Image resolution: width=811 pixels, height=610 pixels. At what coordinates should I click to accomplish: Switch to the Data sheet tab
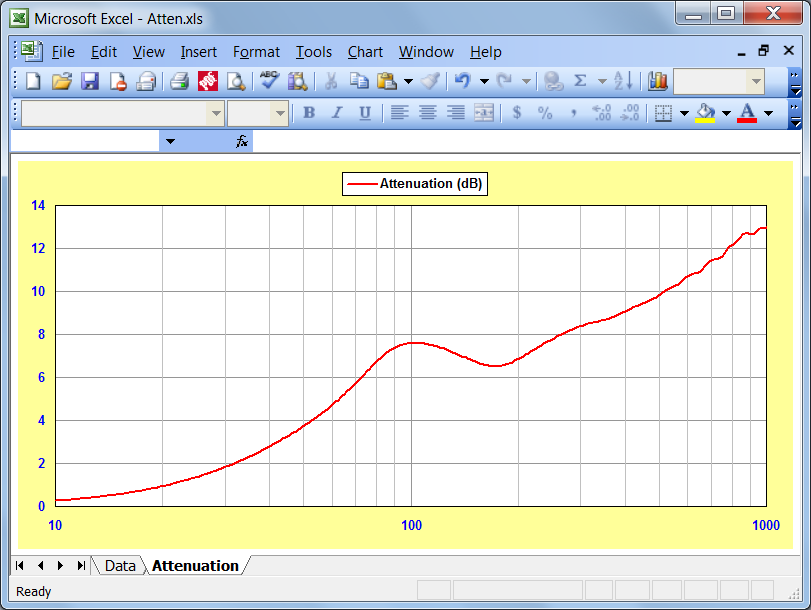pyautogui.click(x=120, y=566)
